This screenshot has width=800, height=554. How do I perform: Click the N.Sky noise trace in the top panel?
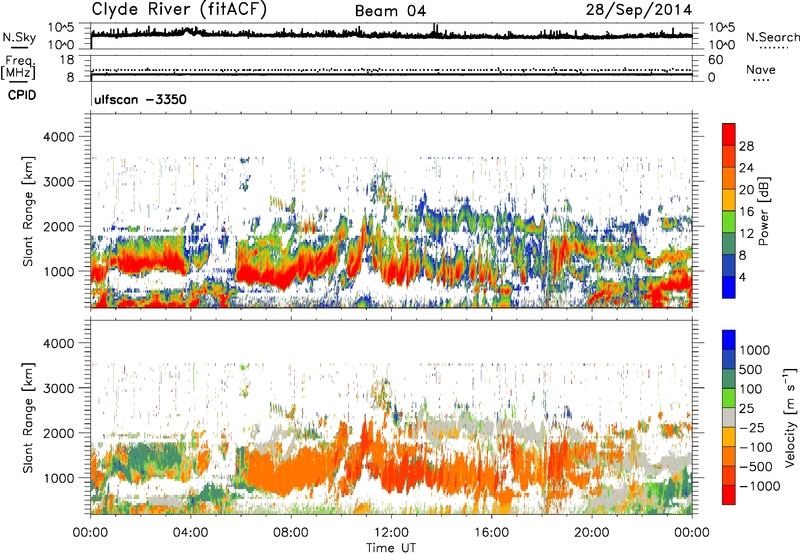click(x=391, y=34)
